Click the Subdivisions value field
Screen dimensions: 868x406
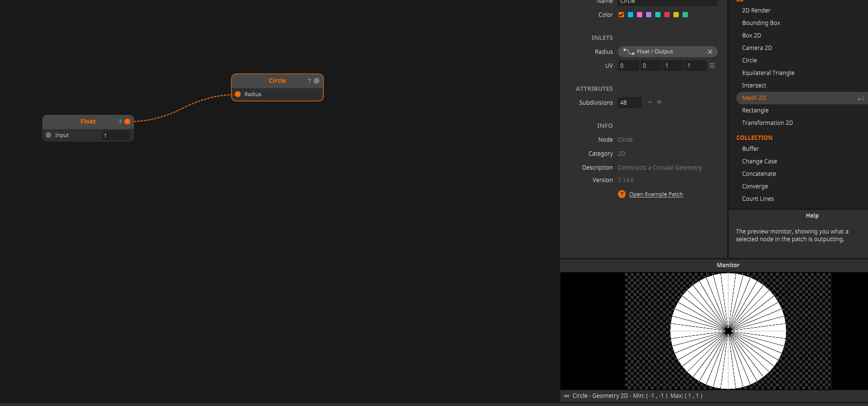coord(629,103)
